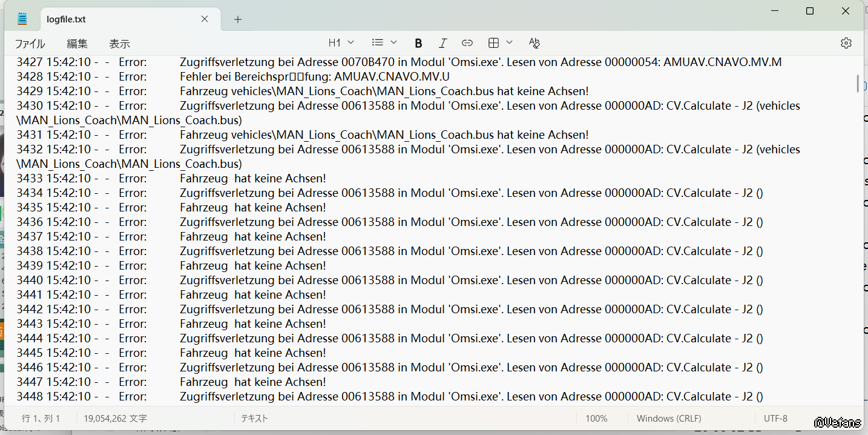Open the table insert dropdown
868x435 pixels.
coord(501,42)
